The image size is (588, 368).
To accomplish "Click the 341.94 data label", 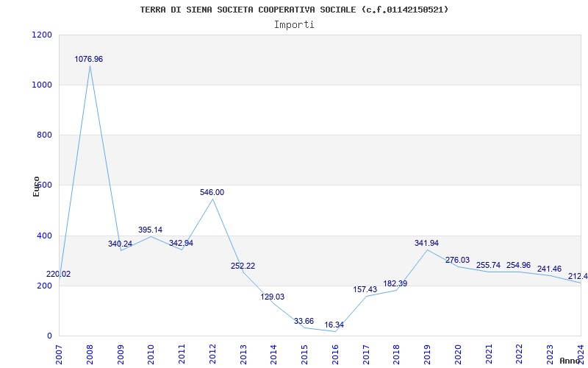I will (426, 243).
